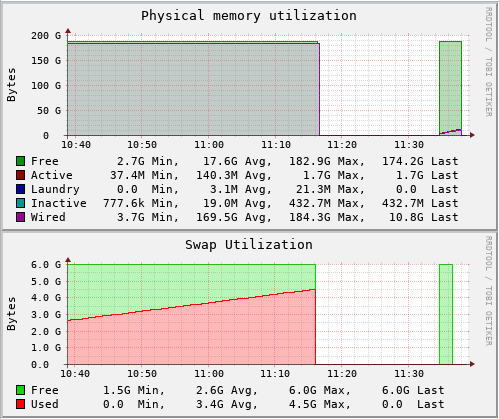This screenshot has width=499, height=419.
Task: Click the Physical memory utilization title
Action: pos(249,16)
